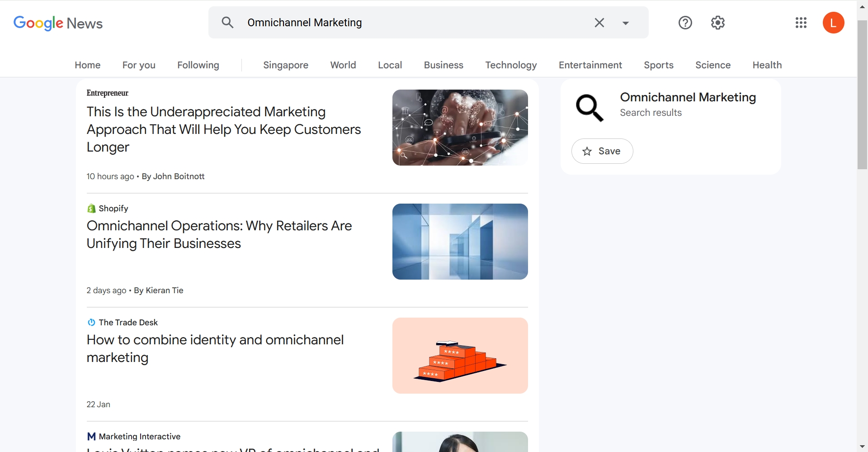
Task: Open the Help icon
Action: pos(685,23)
